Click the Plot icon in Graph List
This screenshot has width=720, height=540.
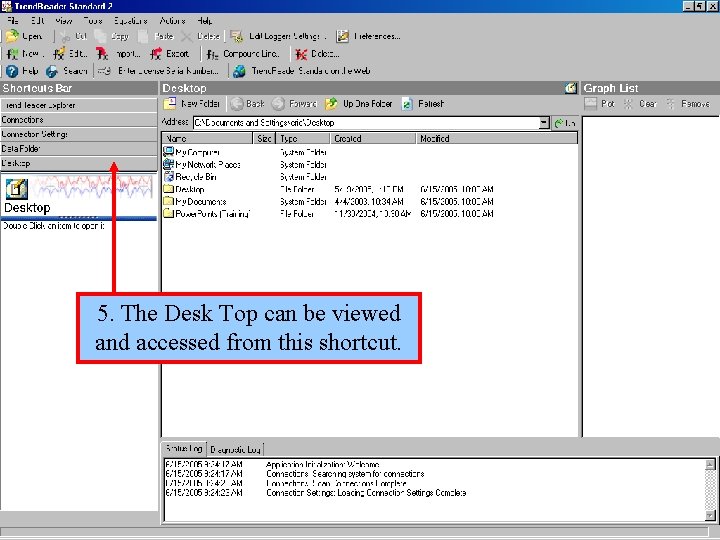[591, 104]
